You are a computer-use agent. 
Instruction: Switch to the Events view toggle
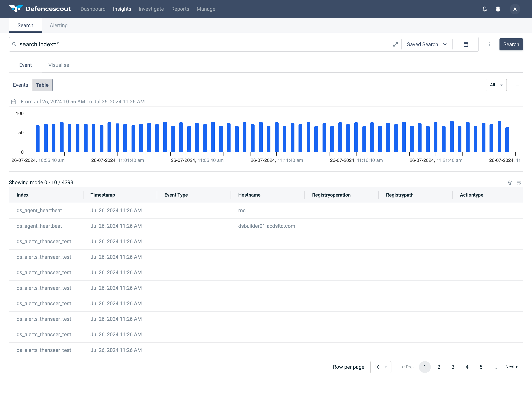click(21, 85)
